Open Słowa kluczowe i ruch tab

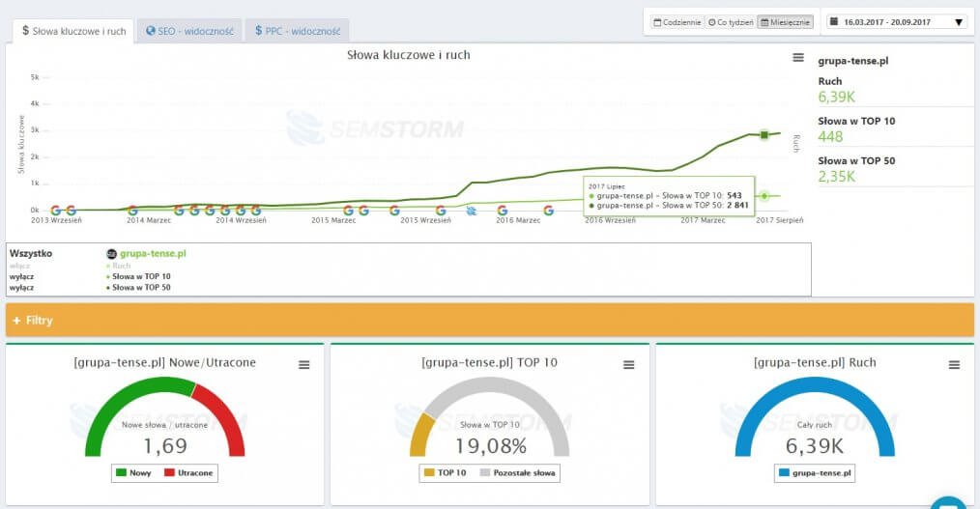73,31
